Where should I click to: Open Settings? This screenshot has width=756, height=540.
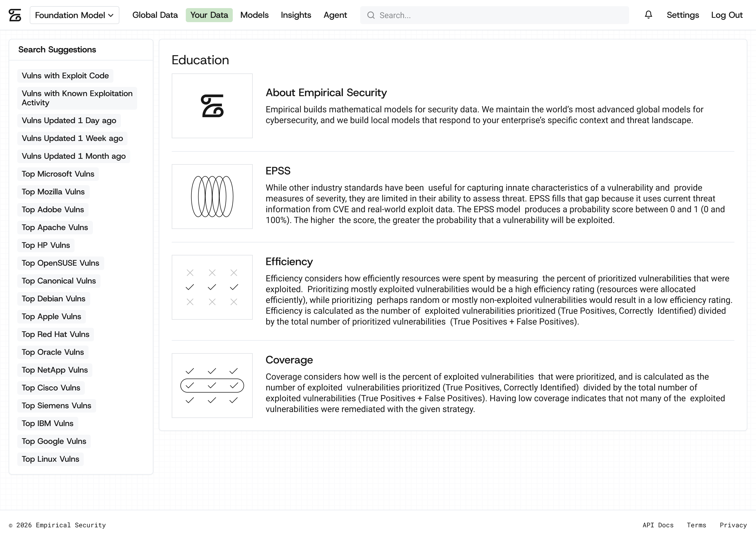[x=683, y=15]
